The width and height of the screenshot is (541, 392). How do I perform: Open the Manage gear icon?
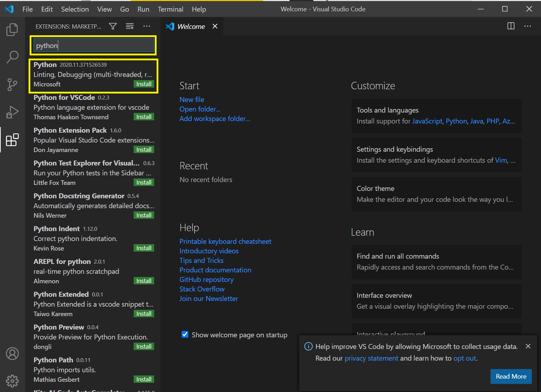pyautogui.click(x=12, y=381)
